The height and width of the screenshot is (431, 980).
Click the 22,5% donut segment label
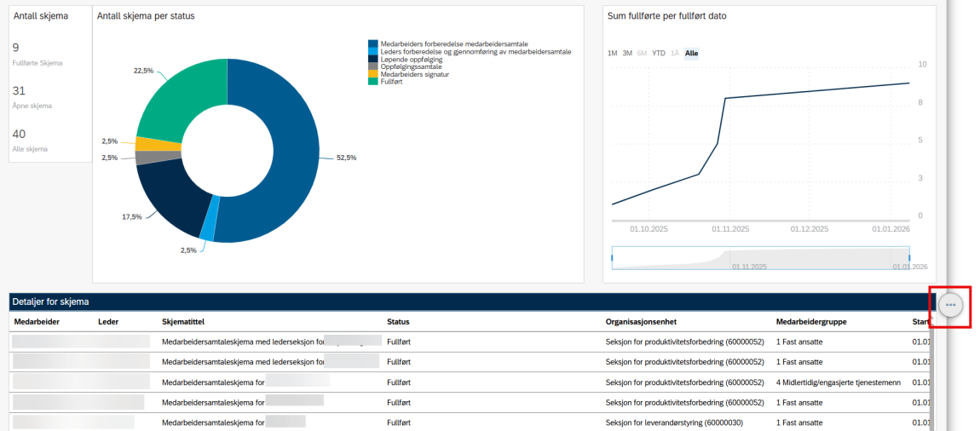144,71
